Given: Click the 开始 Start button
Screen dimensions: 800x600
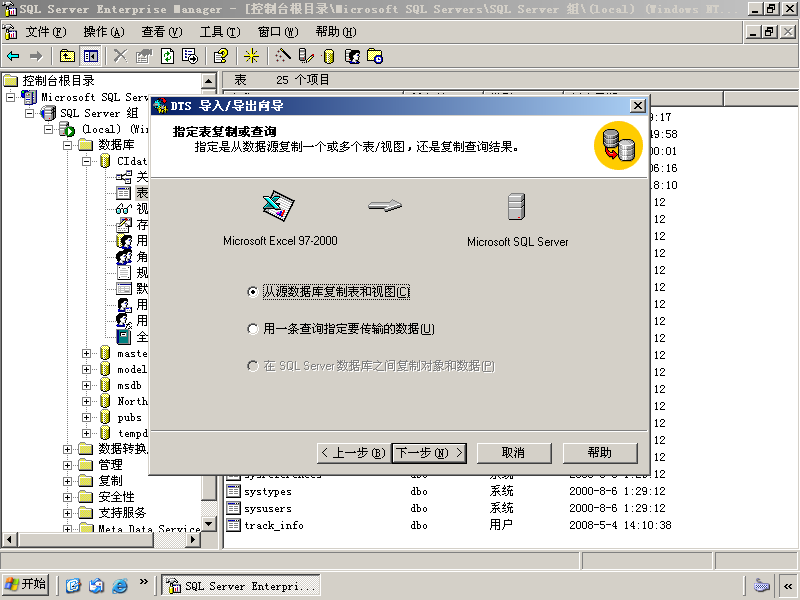Looking at the screenshot, I should 26,584.
